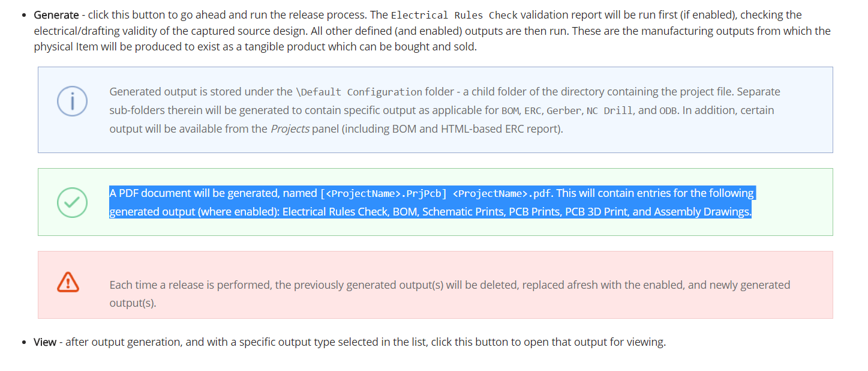Click the bold "Generate" term
This screenshot has height=371, width=868.
point(56,15)
